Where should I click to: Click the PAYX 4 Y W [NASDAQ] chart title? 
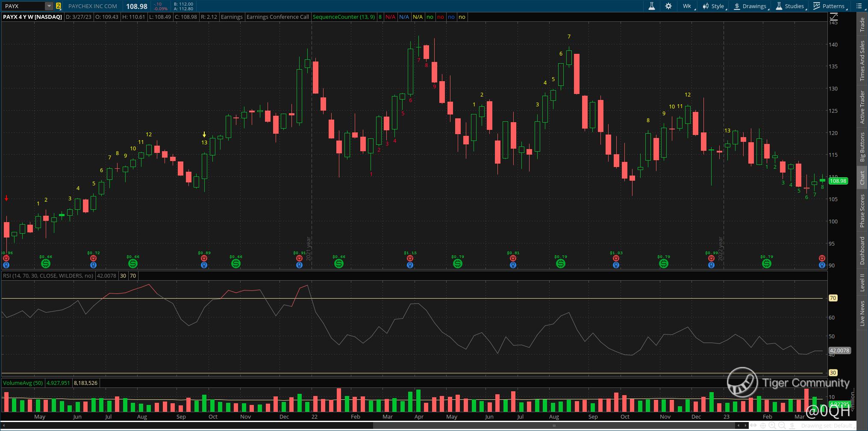(x=32, y=17)
